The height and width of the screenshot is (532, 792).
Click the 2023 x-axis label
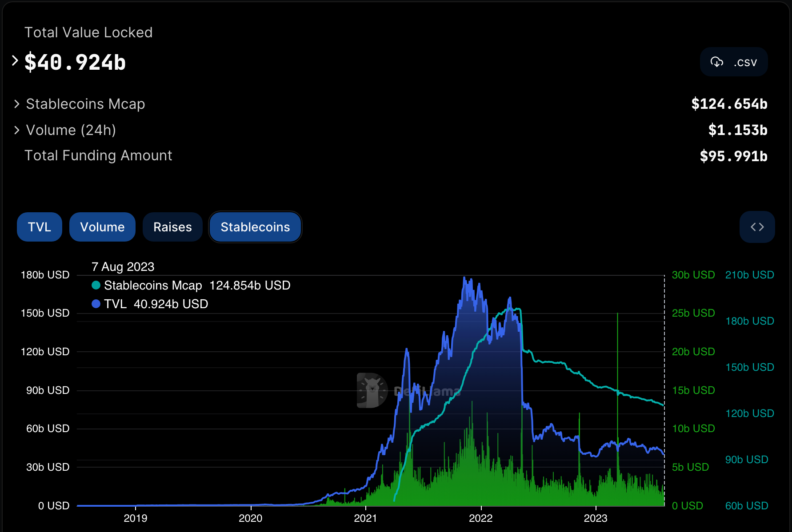pos(596,518)
